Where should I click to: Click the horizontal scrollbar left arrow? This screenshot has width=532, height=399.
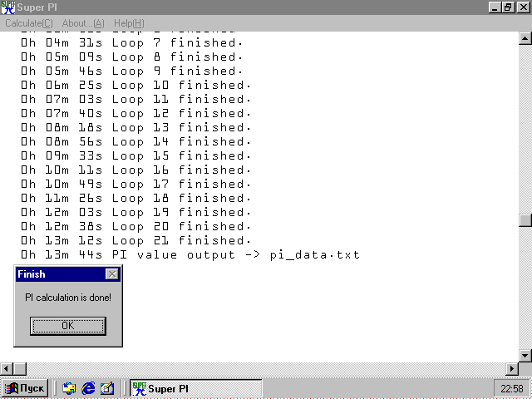point(7,368)
